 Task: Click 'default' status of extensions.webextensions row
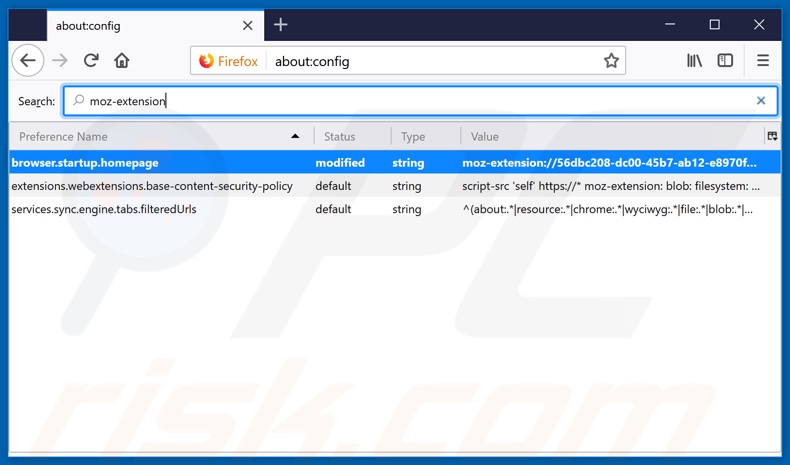pyautogui.click(x=333, y=186)
